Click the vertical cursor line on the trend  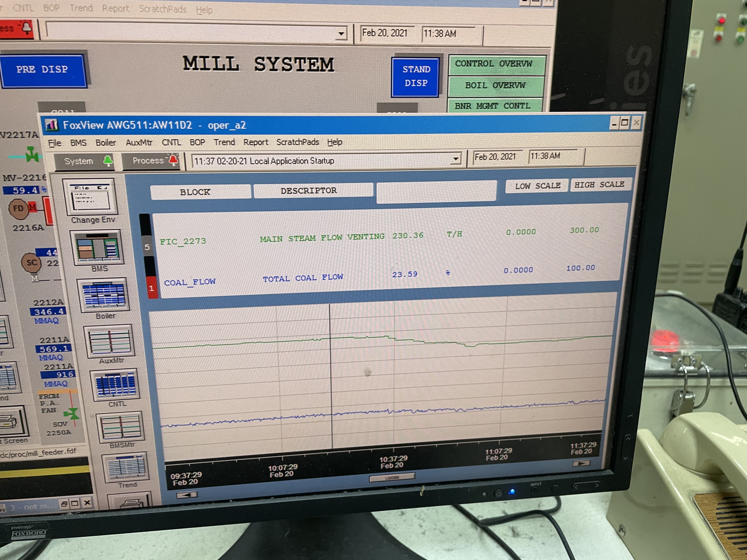pyautogui.click(x=331, y=376)
